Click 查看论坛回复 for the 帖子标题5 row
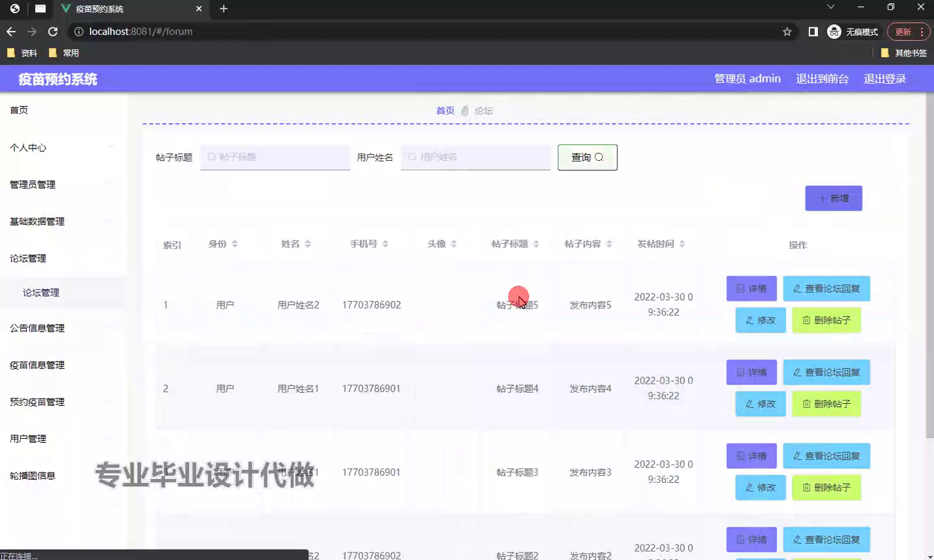Screen dimensions: 934x560 [x=826, y=288]
